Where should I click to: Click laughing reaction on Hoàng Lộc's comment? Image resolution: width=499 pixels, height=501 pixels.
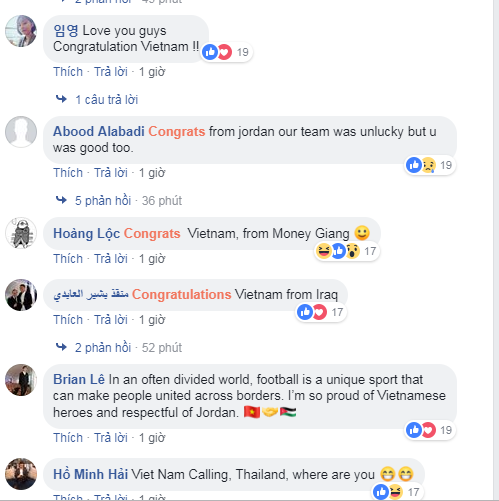pyautogui.click(x=324, y=251)
